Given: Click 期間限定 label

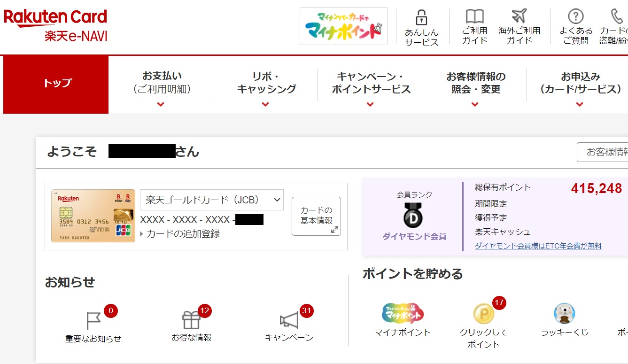Looking at the screenshot, I should pyautogui.click(x=491, y=204).
